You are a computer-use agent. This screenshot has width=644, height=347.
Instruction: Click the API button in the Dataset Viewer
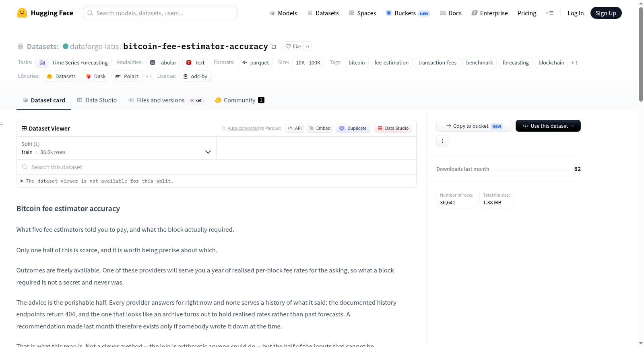point(295,128)
